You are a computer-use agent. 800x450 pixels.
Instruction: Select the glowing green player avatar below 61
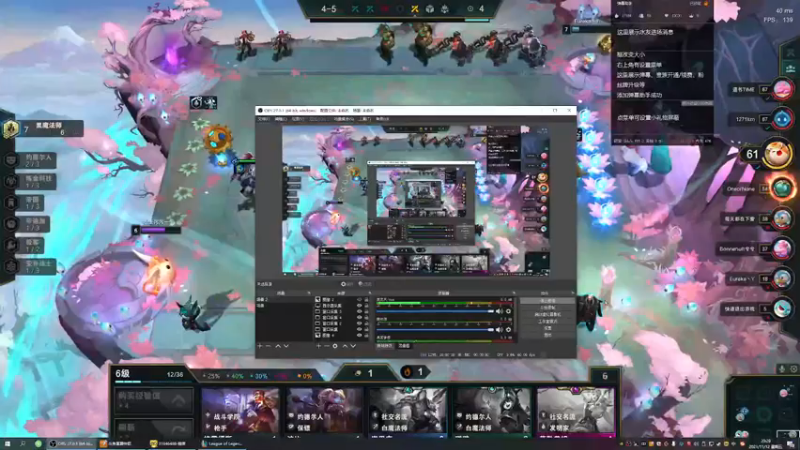[x=782, y=189]
